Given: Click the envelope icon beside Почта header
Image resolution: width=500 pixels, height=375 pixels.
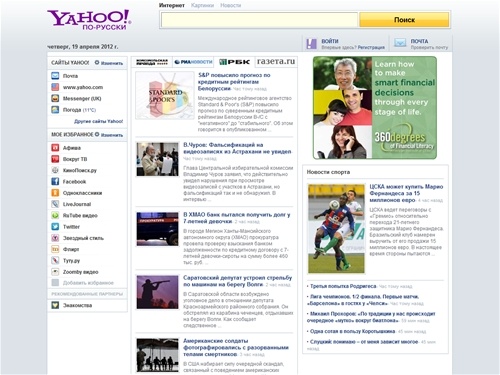Looking at the screenshot, I should pos(400,43).
